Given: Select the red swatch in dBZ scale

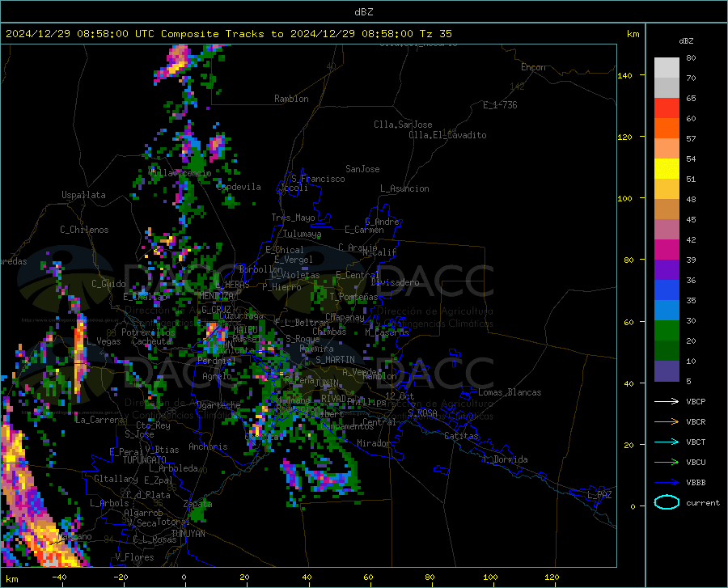Looking at the screenshot, I should tap(667, 108).
